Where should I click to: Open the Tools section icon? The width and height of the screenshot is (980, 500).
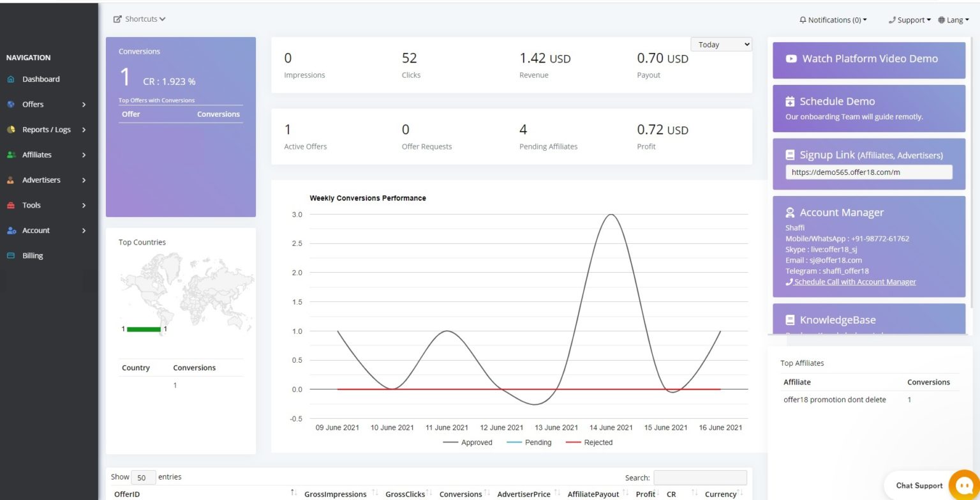click(x=11, y=205)
